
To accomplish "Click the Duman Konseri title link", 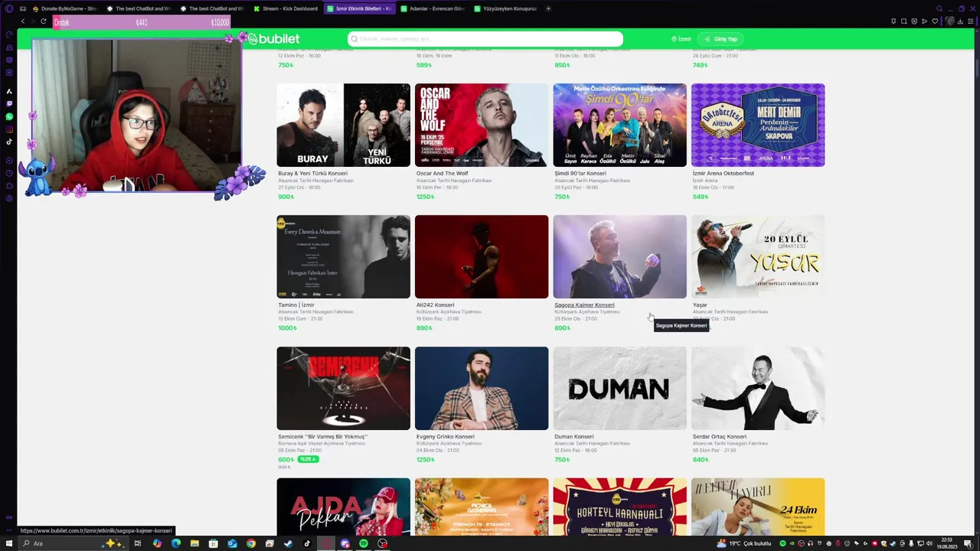I will tap(574, 436).
